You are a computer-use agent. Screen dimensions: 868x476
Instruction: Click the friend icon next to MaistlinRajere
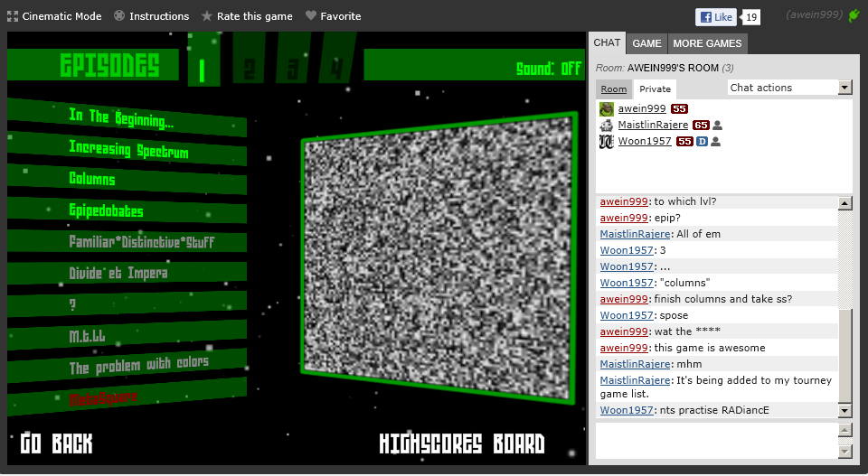pyautogui.click(x=717, y=126)
